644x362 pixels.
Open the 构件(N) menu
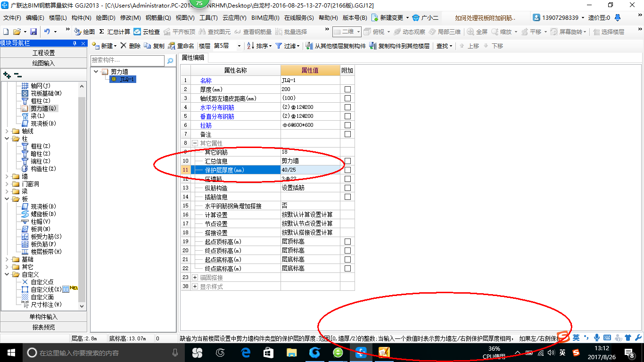[81, 18]
